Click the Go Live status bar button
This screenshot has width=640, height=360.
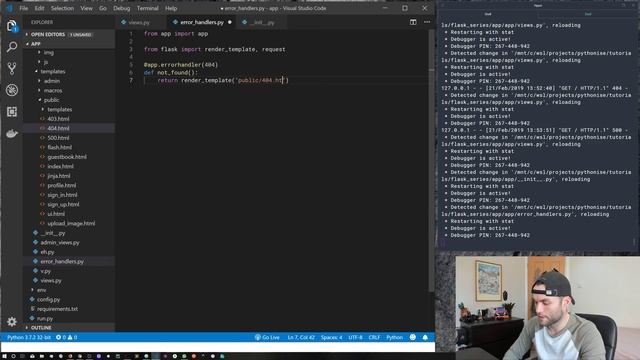[x=267, y=338]
